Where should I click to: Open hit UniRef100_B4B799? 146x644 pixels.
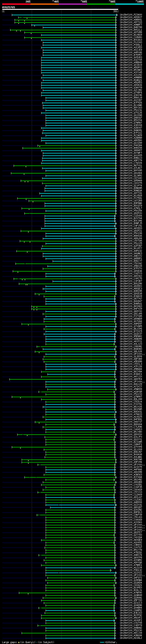click(131, 27)
